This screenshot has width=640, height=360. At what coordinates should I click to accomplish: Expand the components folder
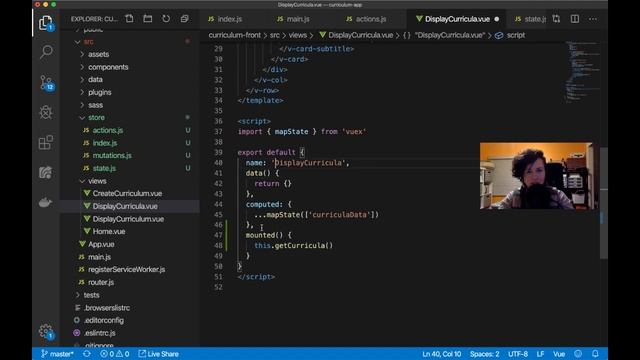pyautogui.click(x=108, y=67)
